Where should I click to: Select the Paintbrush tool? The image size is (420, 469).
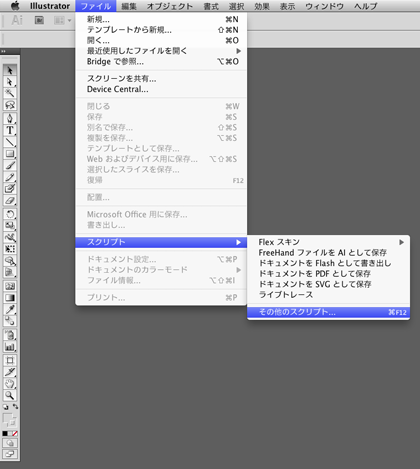[10, 165]
